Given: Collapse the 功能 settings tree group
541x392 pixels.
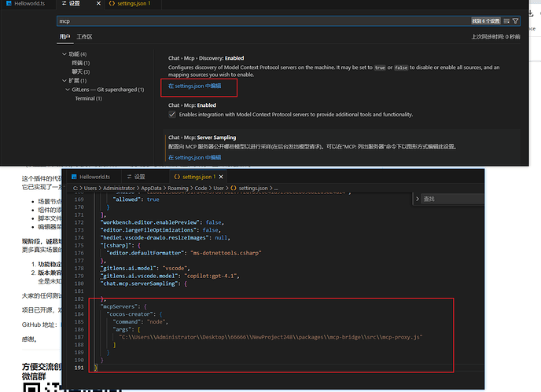Looking at the screenshot, I should pos(64,53).
